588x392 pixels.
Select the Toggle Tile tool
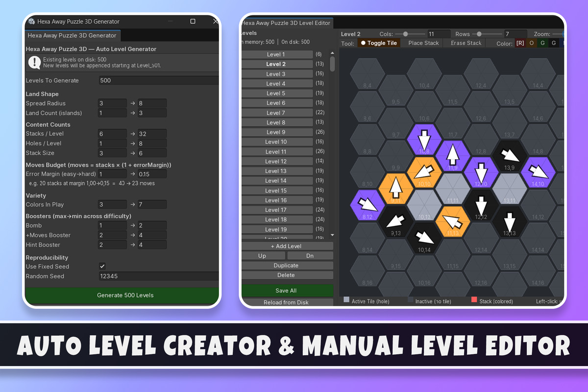tap(379, 43)
